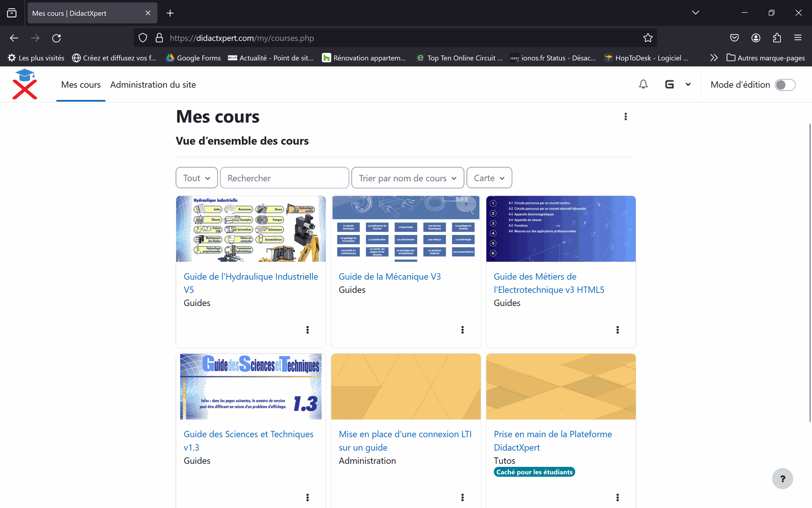
Task: Open actions menu for Guide de l'Hydraulique Industrielle card
Action: pos(307,330)
